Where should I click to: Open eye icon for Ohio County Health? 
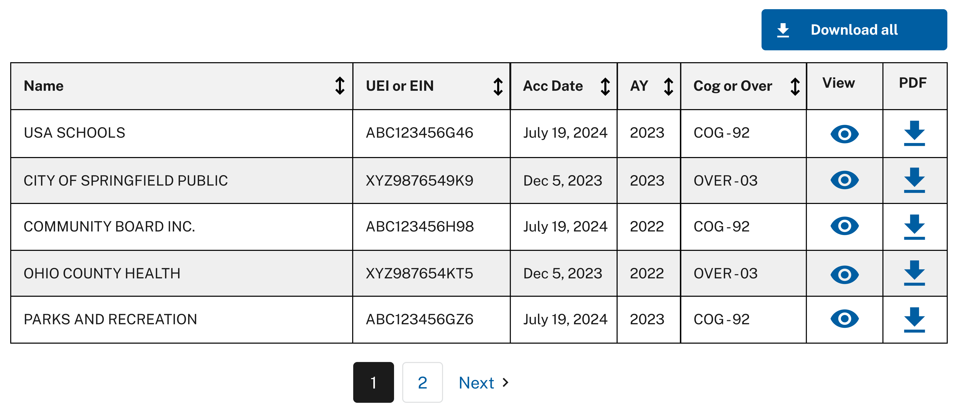pos(844,275)
